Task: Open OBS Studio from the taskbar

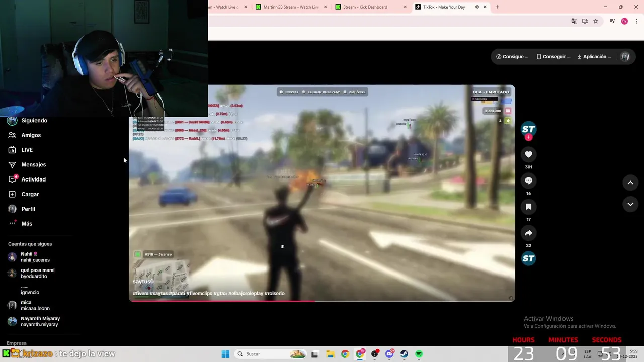Action: (x=375, y=354)
